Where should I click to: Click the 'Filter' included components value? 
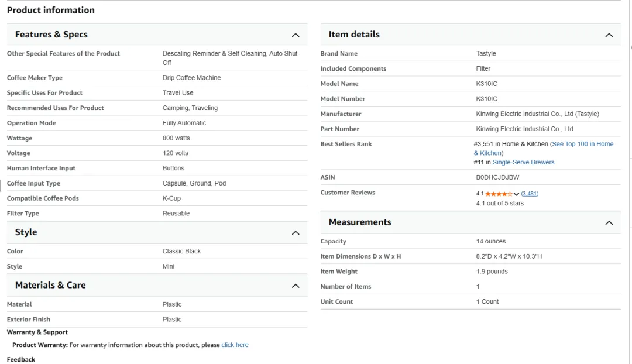[x=483, y=68]
